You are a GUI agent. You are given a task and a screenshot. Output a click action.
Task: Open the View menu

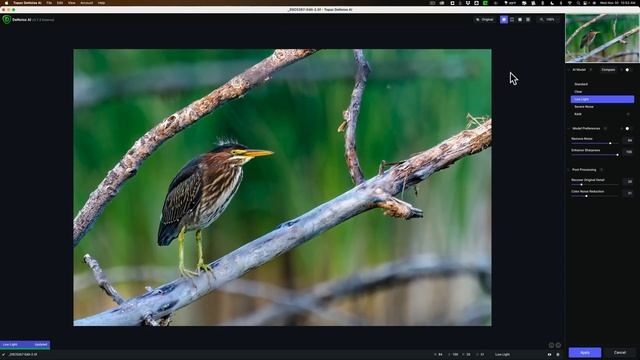tap(71, 3)
